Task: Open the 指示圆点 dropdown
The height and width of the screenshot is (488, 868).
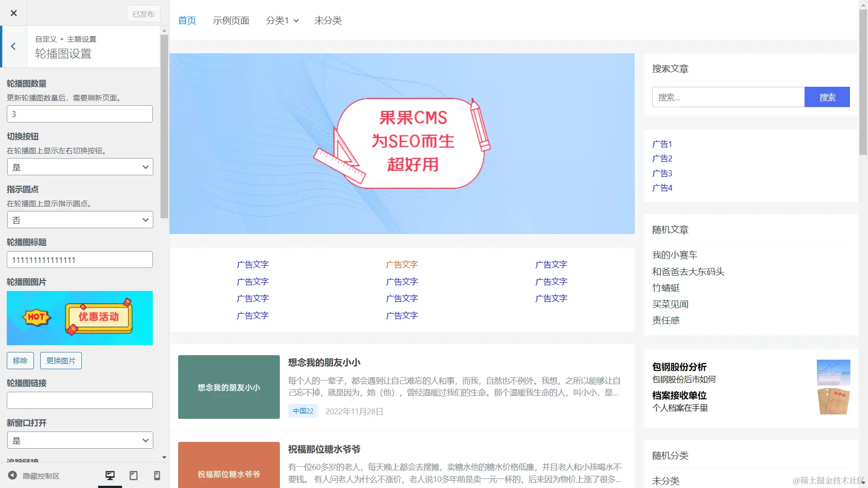Action: [x=80, y=220]
